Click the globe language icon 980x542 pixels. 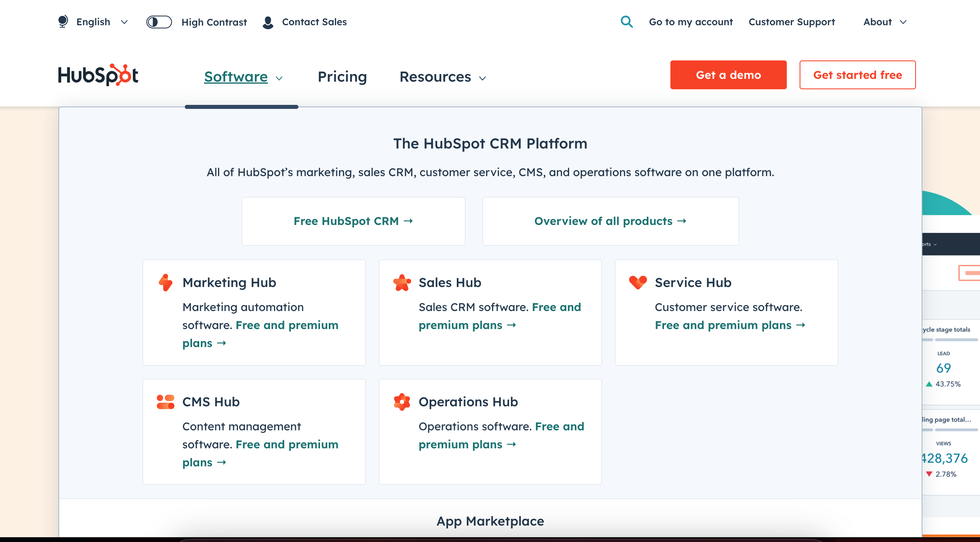coord(63,22)
